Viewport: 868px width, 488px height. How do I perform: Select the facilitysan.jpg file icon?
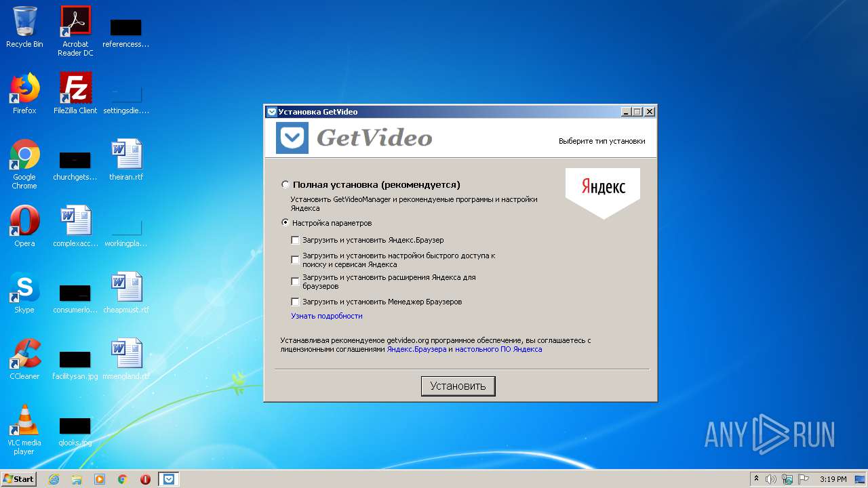coord(75,365)
